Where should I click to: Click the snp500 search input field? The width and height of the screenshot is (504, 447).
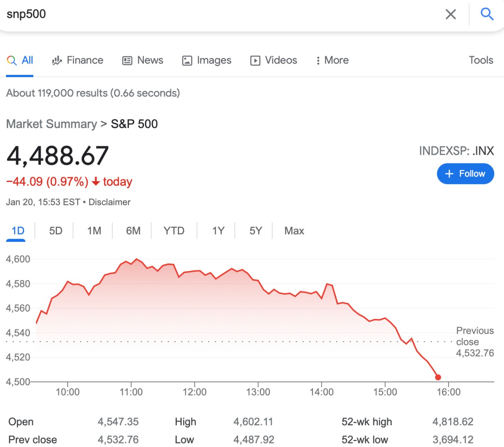220,14
